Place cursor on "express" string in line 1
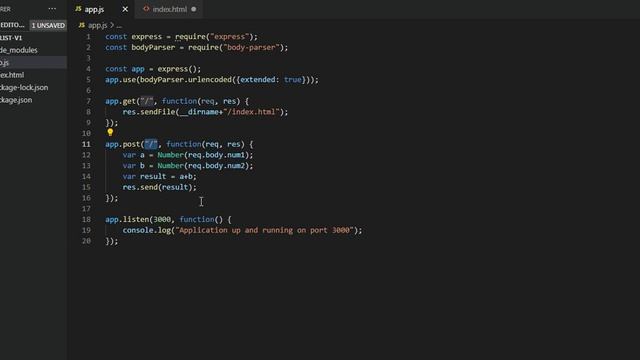 pos(229,37)
